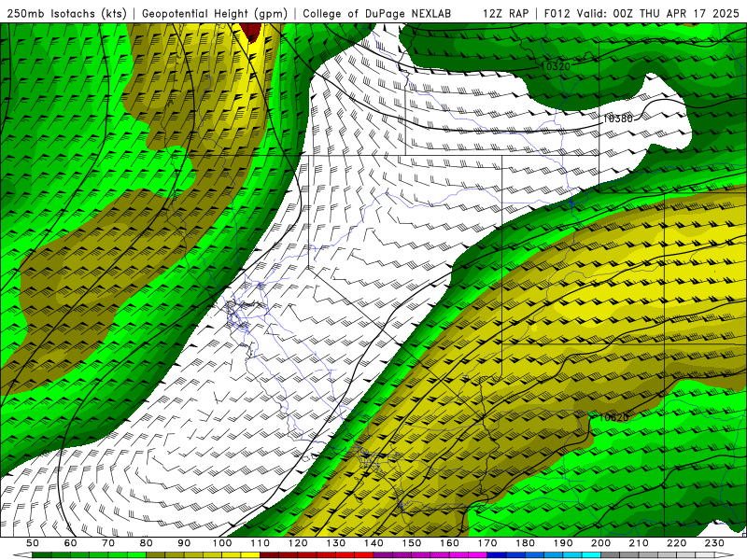Click the 170 value on the color scale
The height and width of the screenshot is (560, 747).
point(487,543)
